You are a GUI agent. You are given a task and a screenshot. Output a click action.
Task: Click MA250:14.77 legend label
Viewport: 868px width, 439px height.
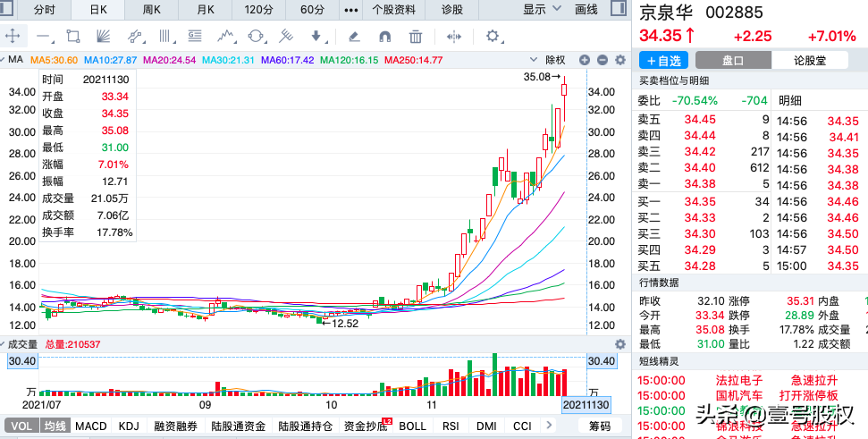coord(414,60)
